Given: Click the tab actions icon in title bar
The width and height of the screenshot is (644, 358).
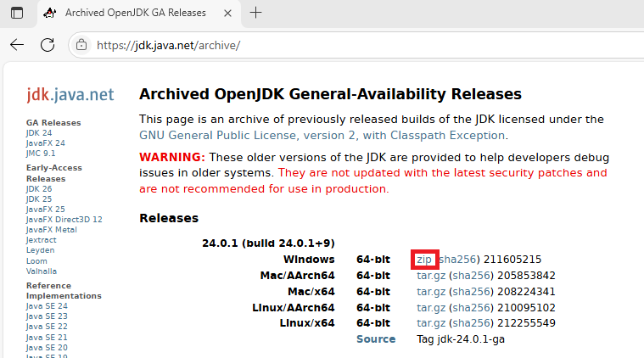Looking at the screenshot, I should (x=17, y=13).
